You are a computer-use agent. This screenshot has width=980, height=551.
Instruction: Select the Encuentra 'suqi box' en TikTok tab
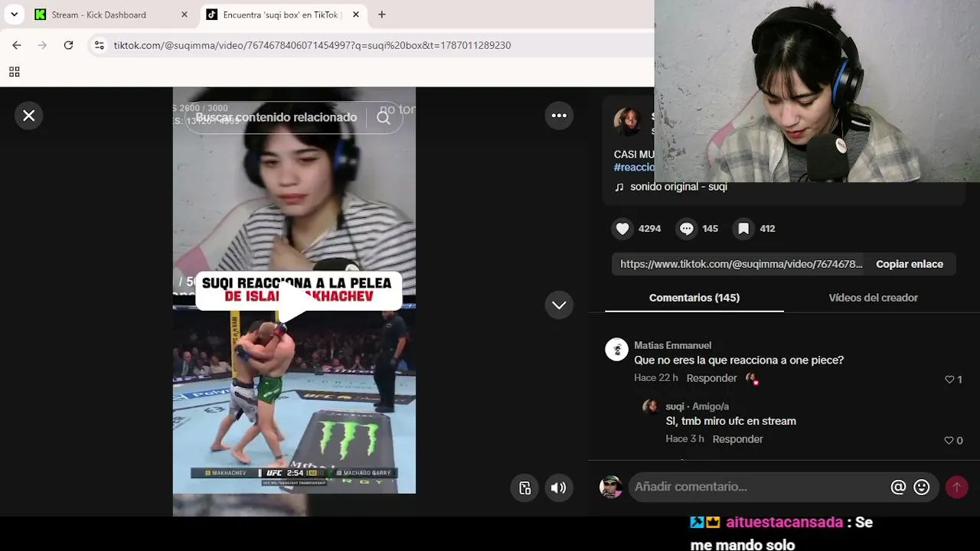point(282,15)
